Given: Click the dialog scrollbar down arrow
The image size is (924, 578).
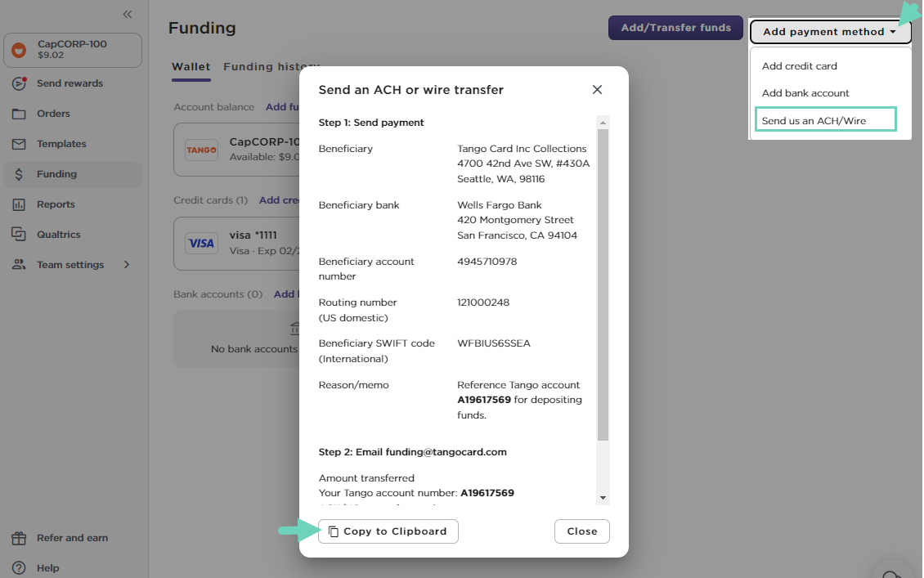Looking at the screenshot, I should [x=603, y=498].
